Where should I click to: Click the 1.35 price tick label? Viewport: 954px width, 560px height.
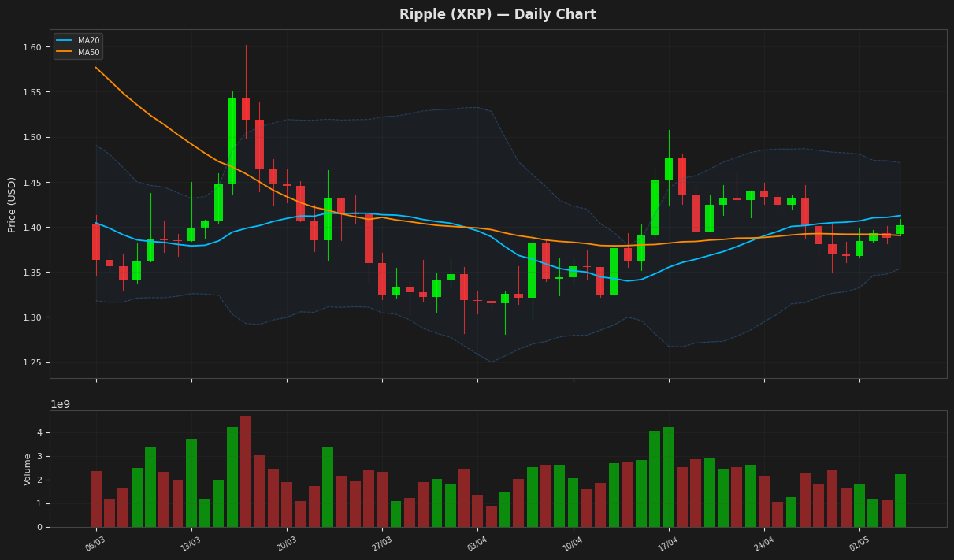[32, 273]
